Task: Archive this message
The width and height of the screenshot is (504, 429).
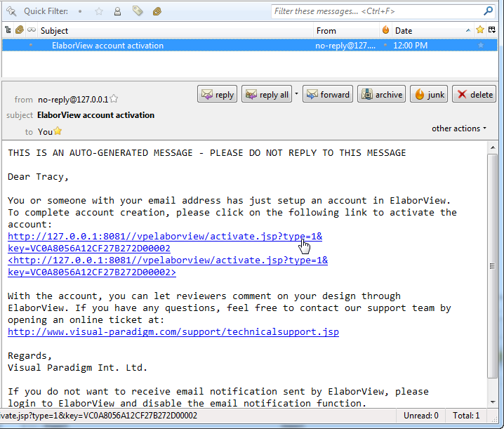Action: pos(382,94)
